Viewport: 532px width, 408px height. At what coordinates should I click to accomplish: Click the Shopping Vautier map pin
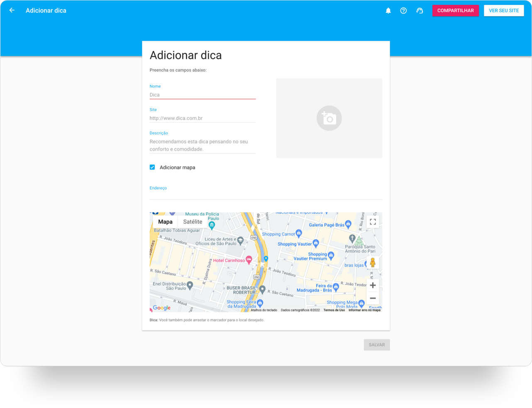point(315,243)
